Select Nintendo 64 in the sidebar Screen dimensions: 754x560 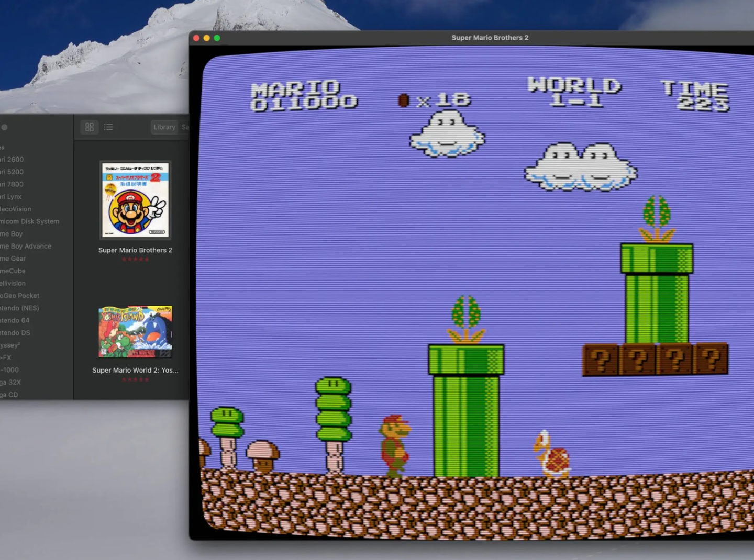tap(15, 320)
